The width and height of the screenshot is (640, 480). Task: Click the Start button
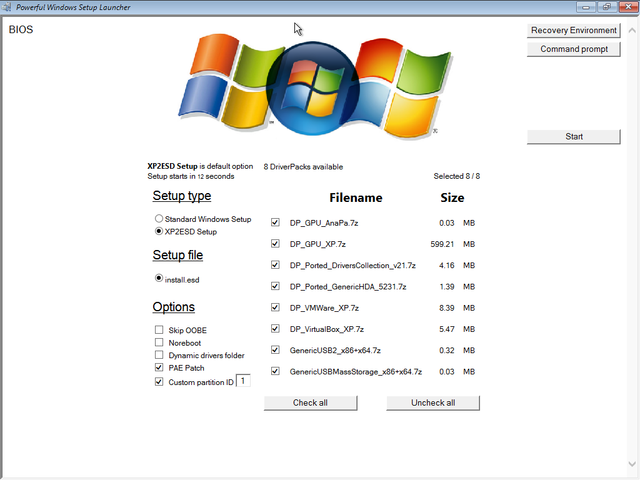click(574, 136)
